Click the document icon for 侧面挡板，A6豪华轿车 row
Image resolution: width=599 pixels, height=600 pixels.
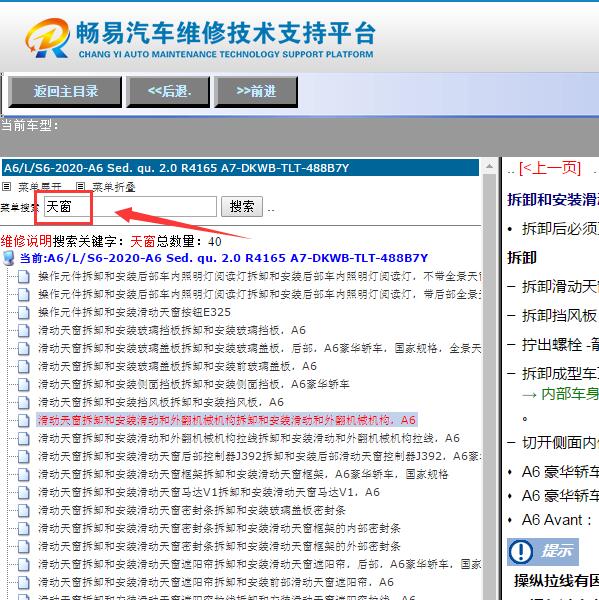click(x=23, y=384)
